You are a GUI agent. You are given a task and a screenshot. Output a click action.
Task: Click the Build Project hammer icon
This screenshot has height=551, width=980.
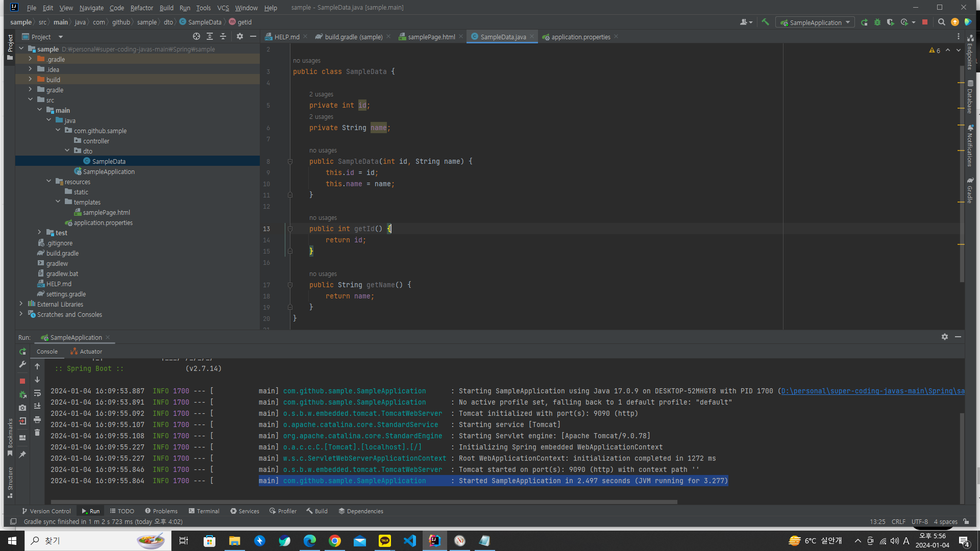point(765,22)
